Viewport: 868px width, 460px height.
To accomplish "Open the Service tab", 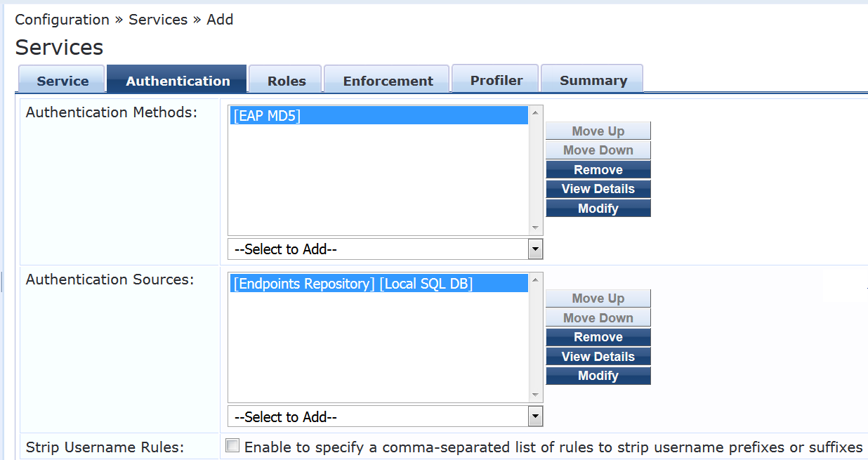I will tap(63, 81).
